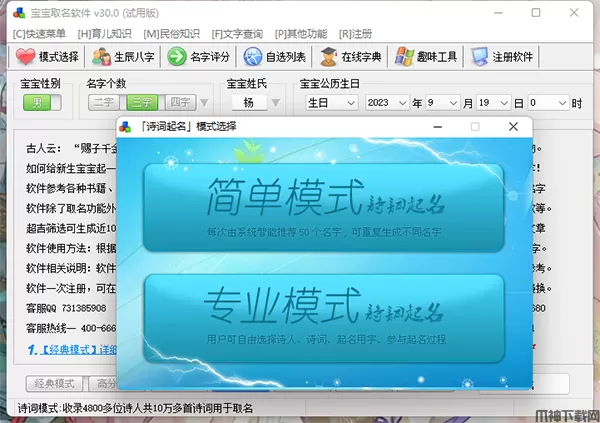Select the 四字 name length option
Image resolution: width=600 pixels, height=423 pixels.
coord(180,103)
